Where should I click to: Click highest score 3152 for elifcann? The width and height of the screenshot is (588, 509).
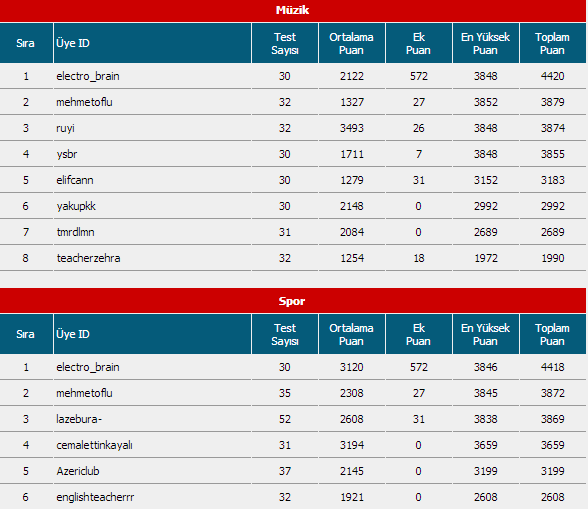click(486, 180)
